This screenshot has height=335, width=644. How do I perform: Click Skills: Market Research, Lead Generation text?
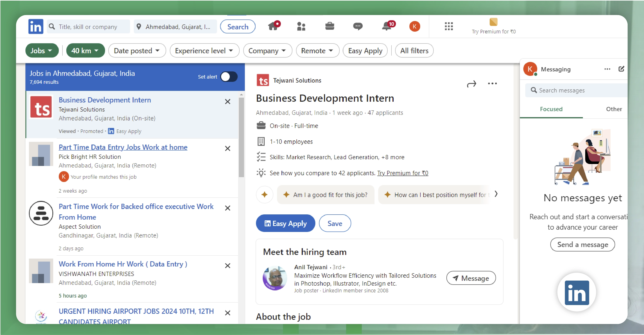tap(337, 157)
